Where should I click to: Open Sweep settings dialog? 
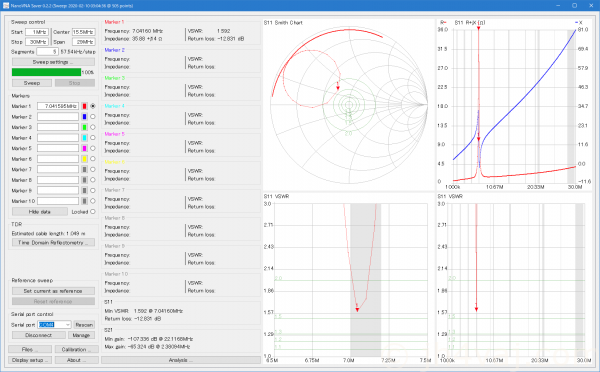coord(53,62)
